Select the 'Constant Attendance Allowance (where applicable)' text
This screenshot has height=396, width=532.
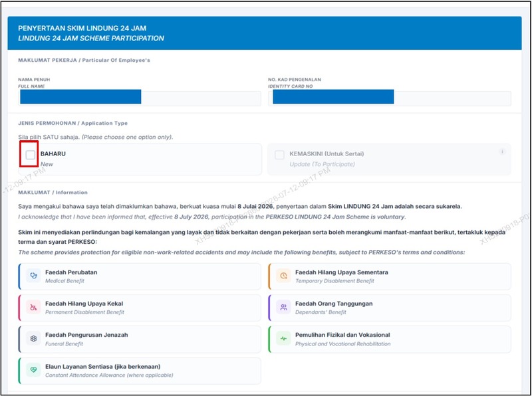point(109,375)
